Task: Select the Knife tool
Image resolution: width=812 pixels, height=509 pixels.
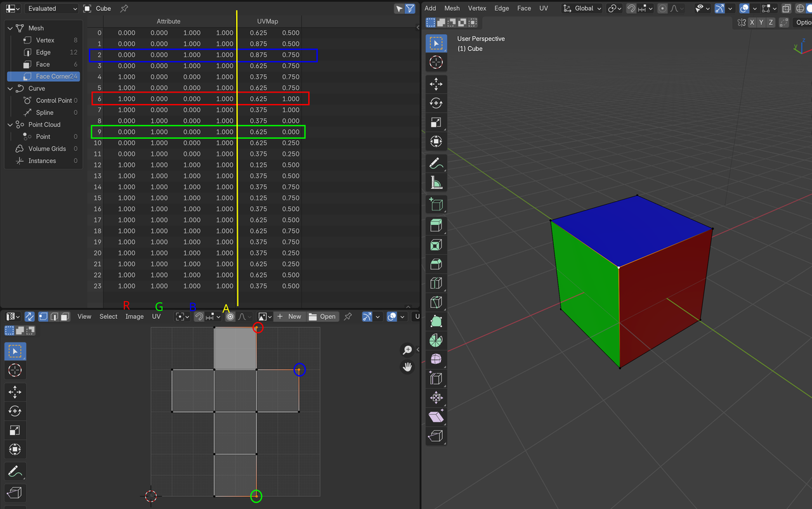Action: 436,302
